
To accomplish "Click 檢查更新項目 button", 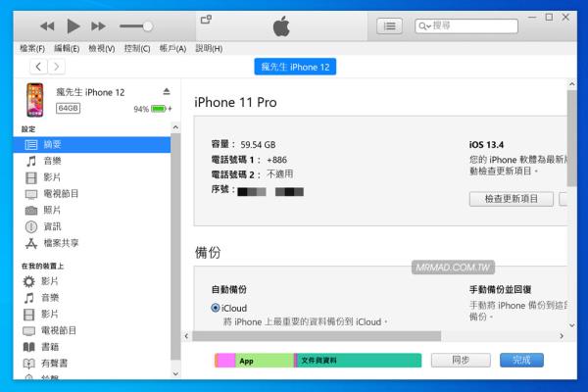I will [512, 199].
